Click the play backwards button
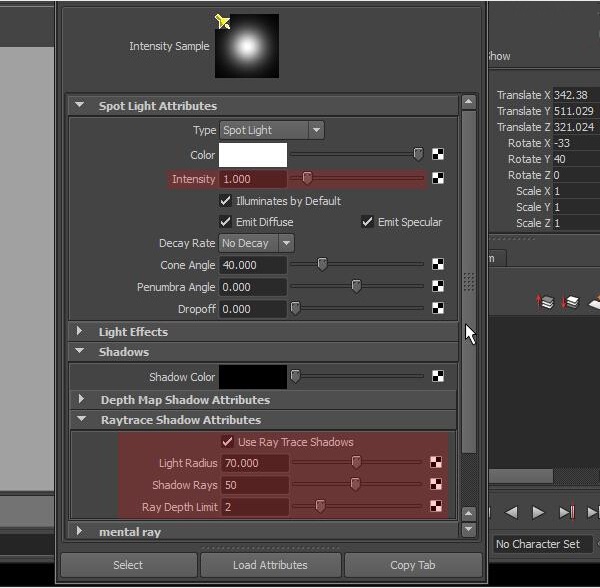This screenshot has width=600, height=588. [x=512, y=512]
